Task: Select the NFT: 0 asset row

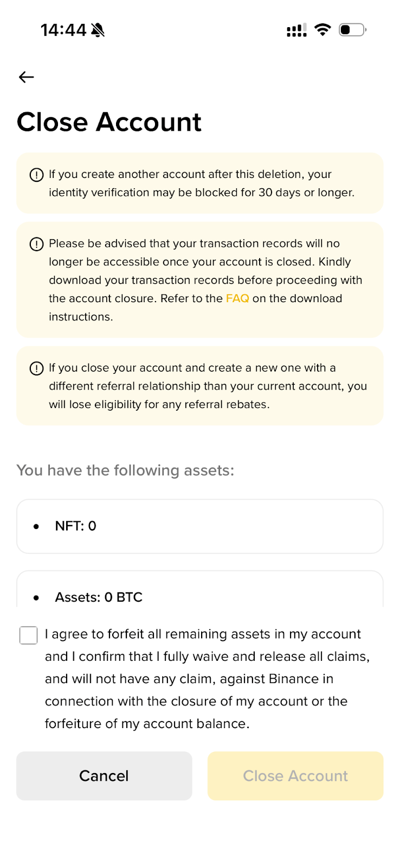Action: [x=199, y=526]
